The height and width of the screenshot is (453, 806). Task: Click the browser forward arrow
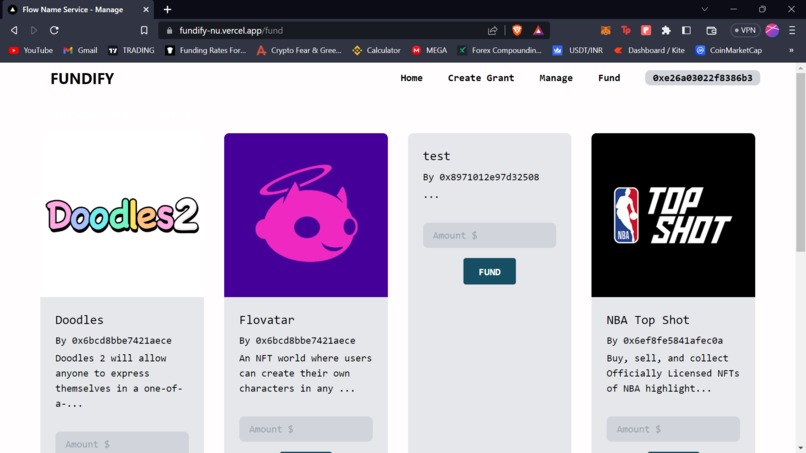34,30
